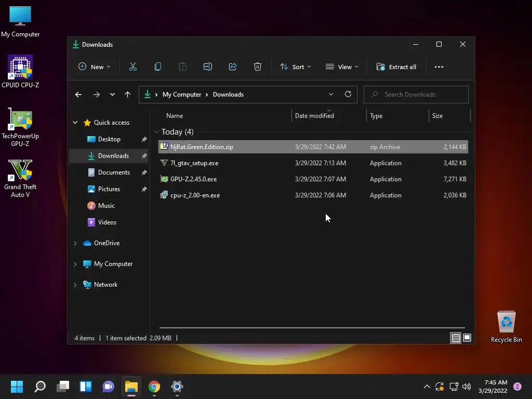Sort by the Size column header
The width and height of the screenshot is (532, 399).
click(449, 116)
